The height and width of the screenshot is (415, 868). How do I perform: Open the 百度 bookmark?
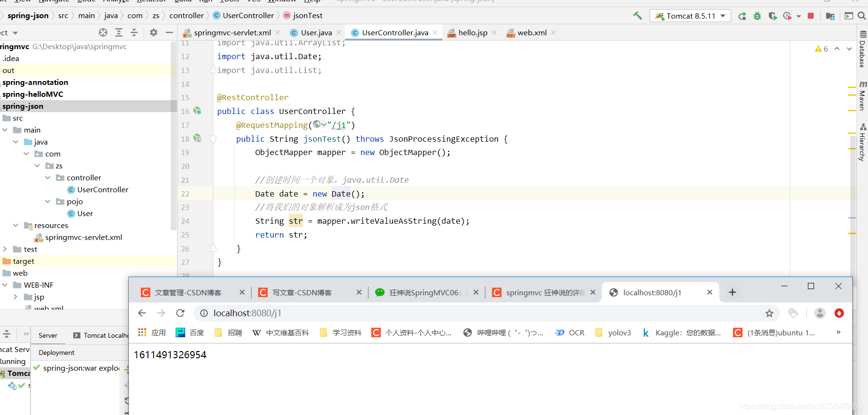[x=190, y=332]
